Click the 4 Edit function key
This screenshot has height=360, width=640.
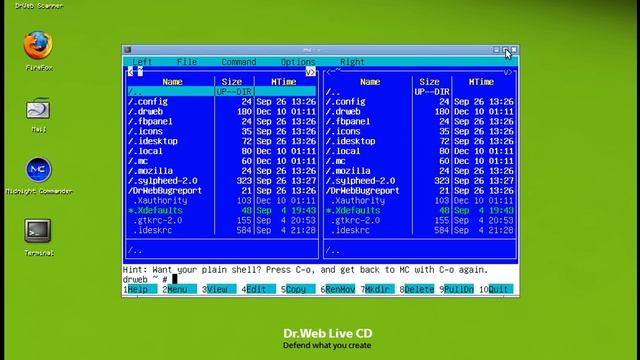259,289
